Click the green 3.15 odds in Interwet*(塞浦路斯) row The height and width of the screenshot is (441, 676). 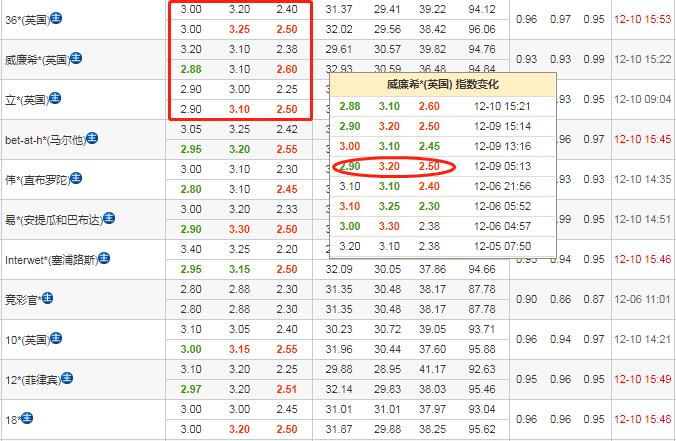[x=239, y=269]
